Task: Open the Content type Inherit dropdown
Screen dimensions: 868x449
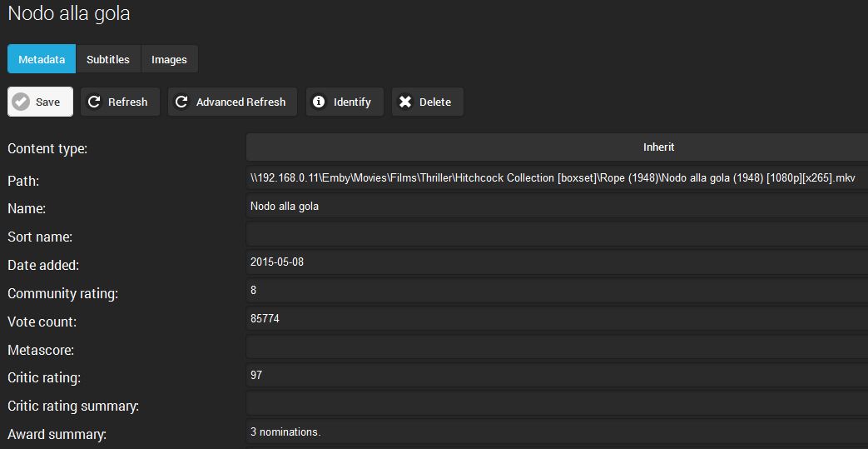Action: point(557,147)
